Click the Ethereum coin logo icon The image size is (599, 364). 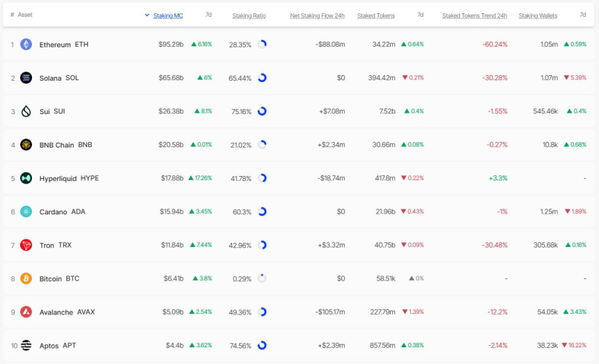point(26,45)
